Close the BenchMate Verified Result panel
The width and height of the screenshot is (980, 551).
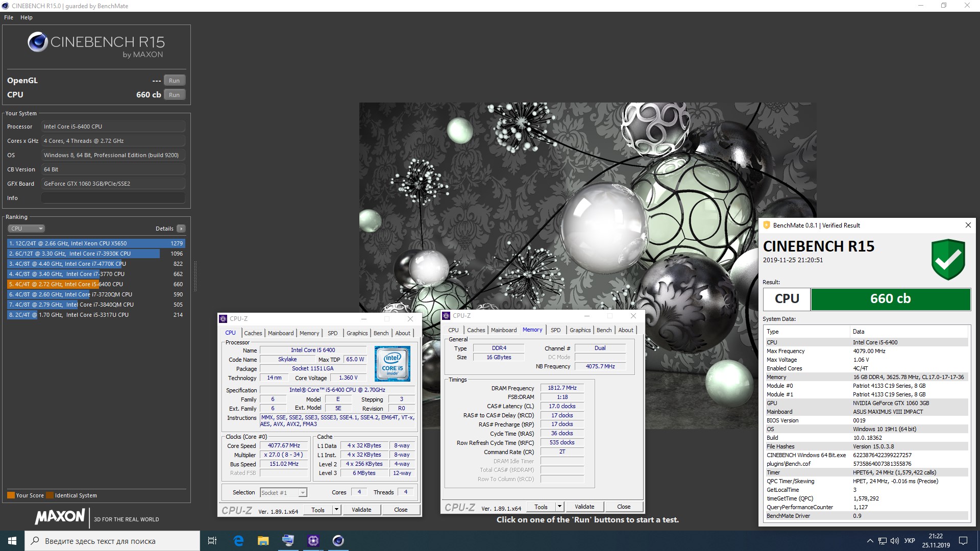coord(968,225)
